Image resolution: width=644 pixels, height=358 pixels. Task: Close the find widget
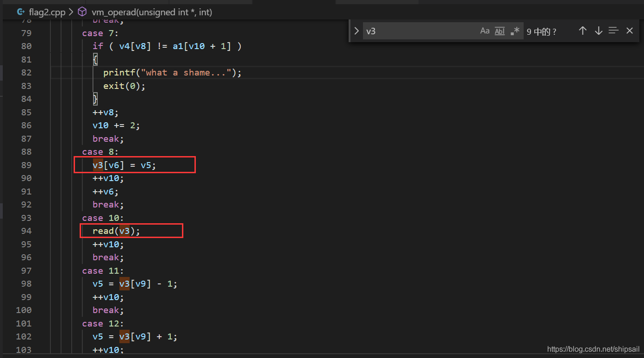pyautogui.click(x=630, y=31)
